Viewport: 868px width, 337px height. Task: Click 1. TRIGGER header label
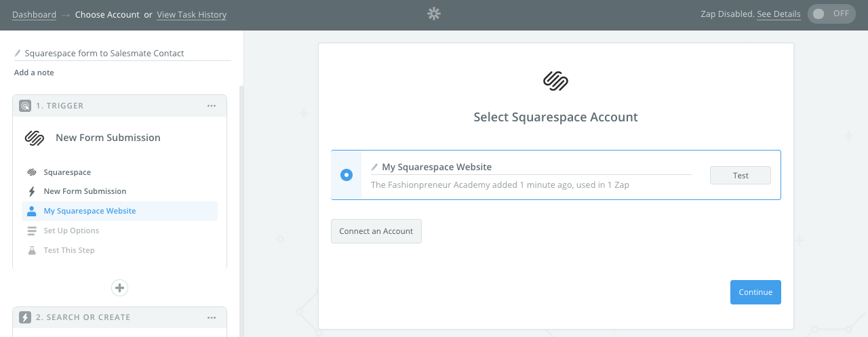pos(60,106)
